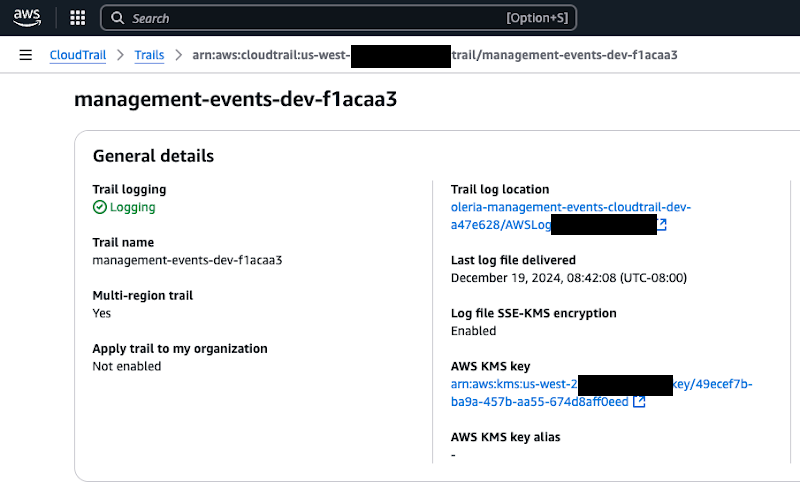
Task: Click the Not enabled organization value
Action: (127, 366)
